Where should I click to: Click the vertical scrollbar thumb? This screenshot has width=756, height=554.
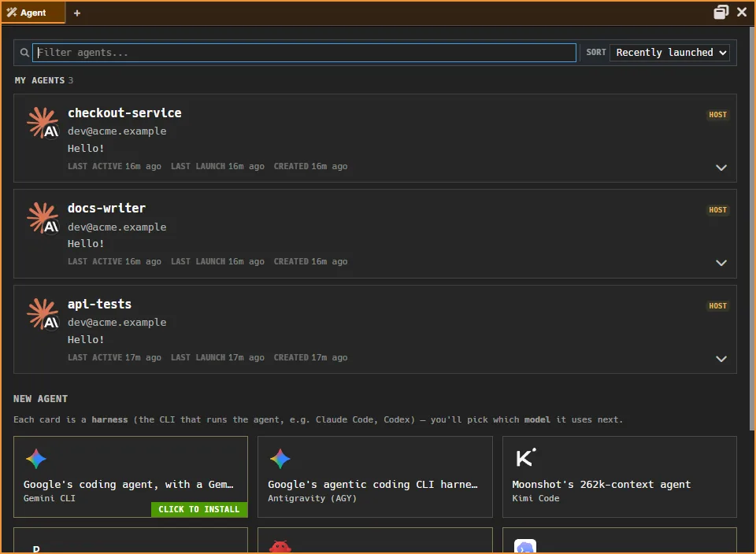pos(752,229)
